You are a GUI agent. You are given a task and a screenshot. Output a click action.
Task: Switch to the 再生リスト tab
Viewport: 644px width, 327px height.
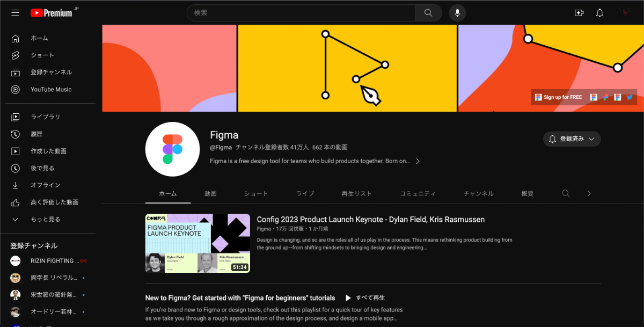tap(357, 193)
